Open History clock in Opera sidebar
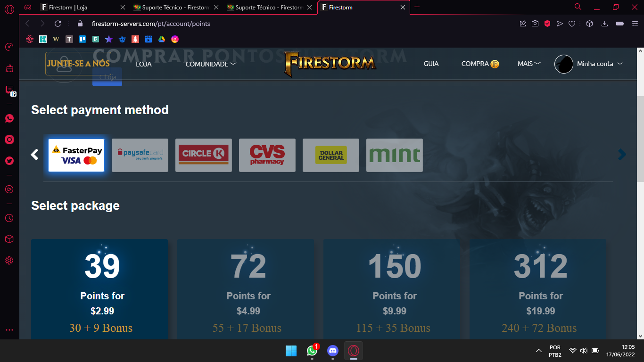The height and width of the screenshot is (362, 644). [x=9, y=218]
